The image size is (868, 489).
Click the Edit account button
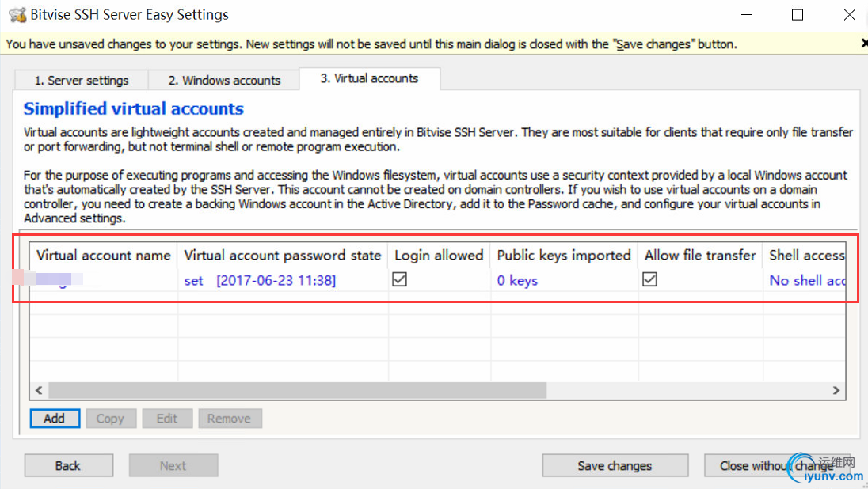click(166, 419)
